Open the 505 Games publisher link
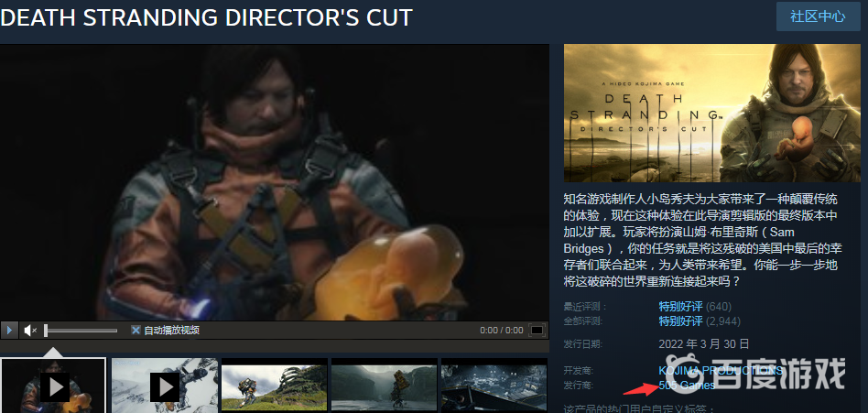 [x=687, y=386]
